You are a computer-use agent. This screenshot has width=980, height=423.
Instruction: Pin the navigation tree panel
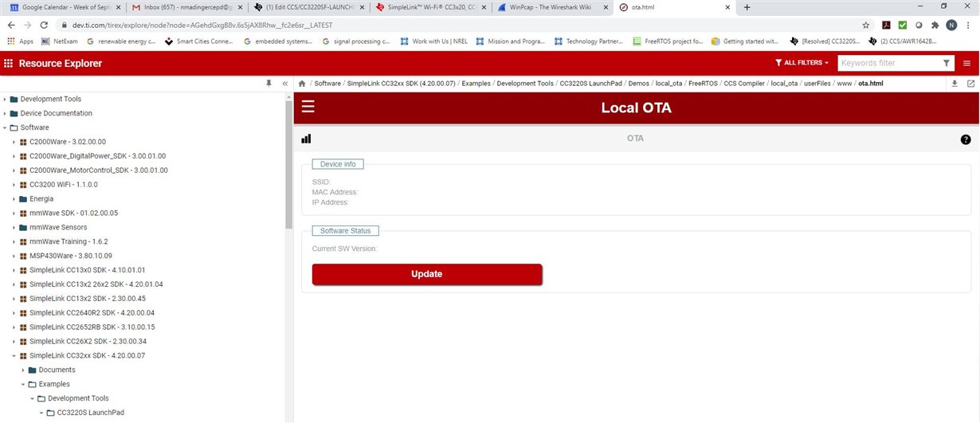click(269, 83)
